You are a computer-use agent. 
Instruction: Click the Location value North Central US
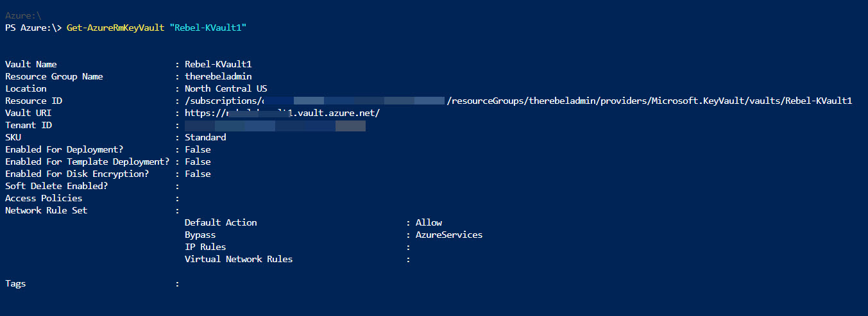click(226, 88)
